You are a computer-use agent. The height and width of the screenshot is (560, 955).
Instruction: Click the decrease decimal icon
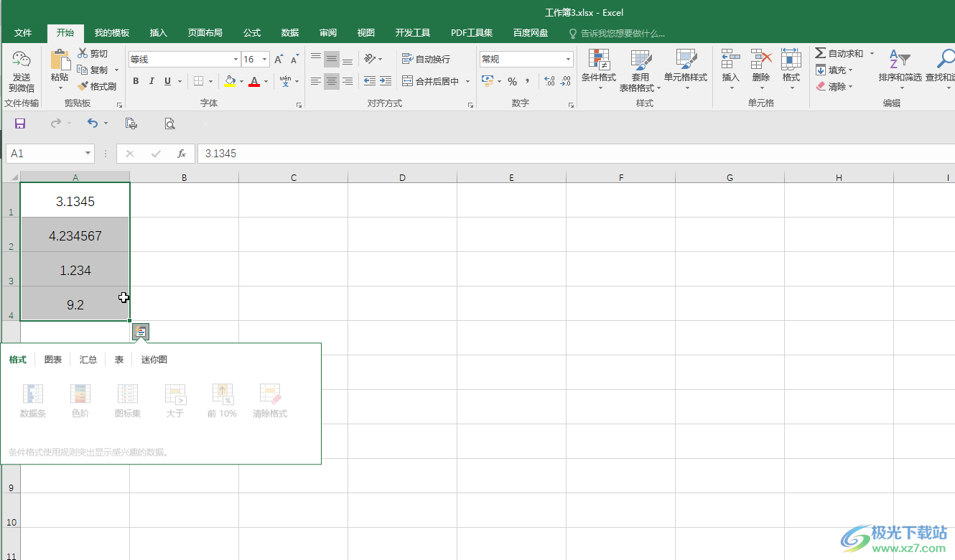pyautogui.click(x=565, y=81)
